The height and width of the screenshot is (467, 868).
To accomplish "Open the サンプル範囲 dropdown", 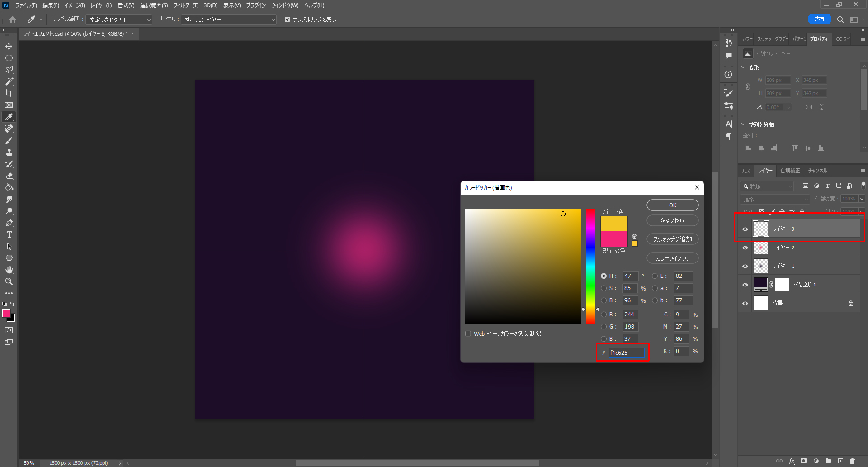I will [x=119, y=20].
